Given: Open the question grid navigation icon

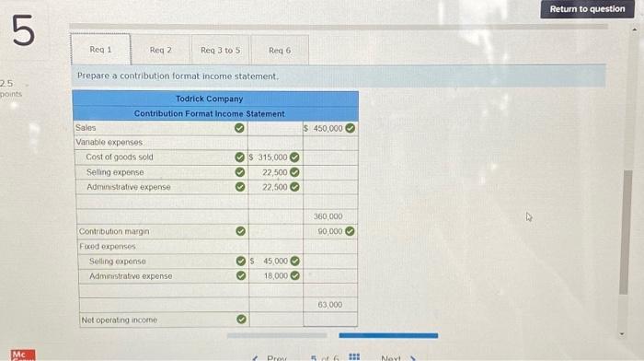Looking at the screenshot, I should [354, 357].
